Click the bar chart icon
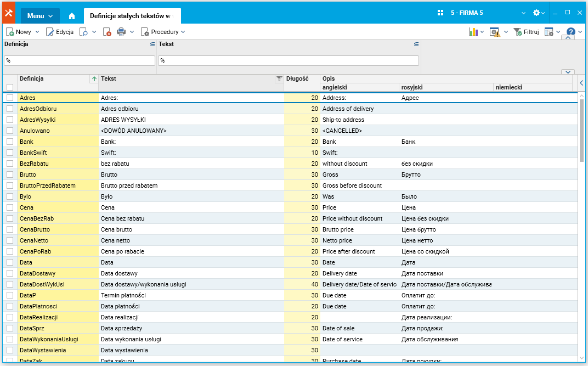This screenshot has height=366, width=588. tap(473, 32)
